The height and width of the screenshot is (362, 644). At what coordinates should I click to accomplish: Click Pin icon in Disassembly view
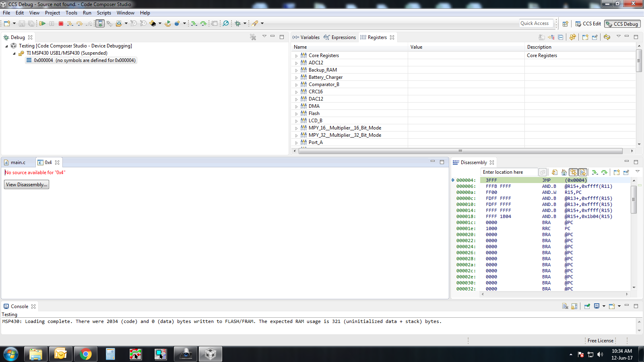626,172
